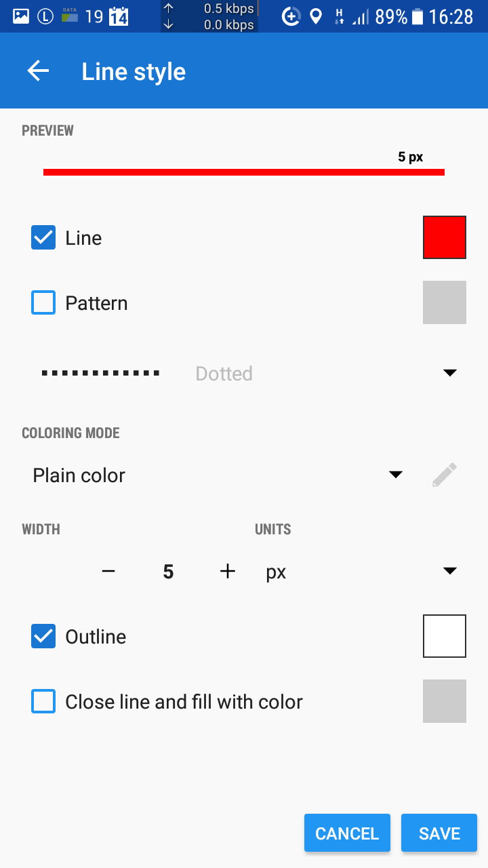
Task: Uncheck the Line checkbox
Action: (43, 238)
